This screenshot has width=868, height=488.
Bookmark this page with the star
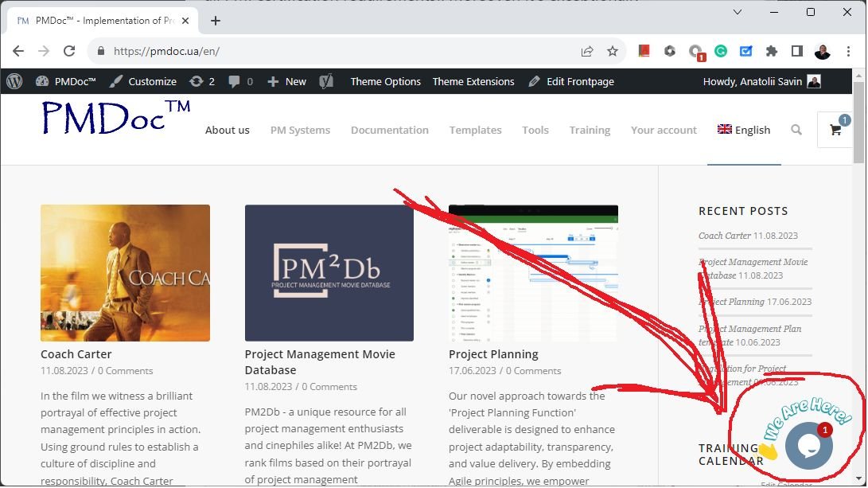[x=613, y=51]
